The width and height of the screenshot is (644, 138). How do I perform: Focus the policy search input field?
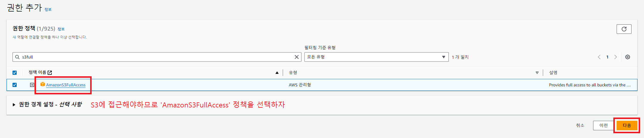pyautogui.click(x=157, y=57)
